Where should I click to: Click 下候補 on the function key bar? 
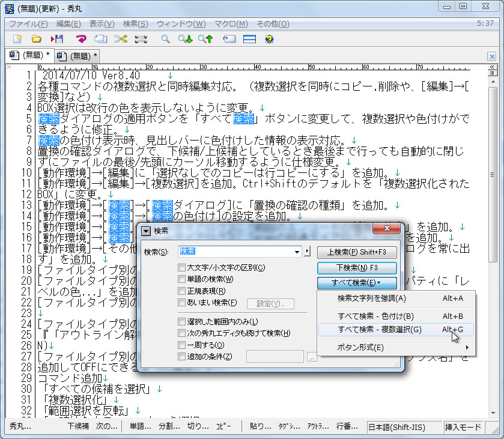pos(78,426)
